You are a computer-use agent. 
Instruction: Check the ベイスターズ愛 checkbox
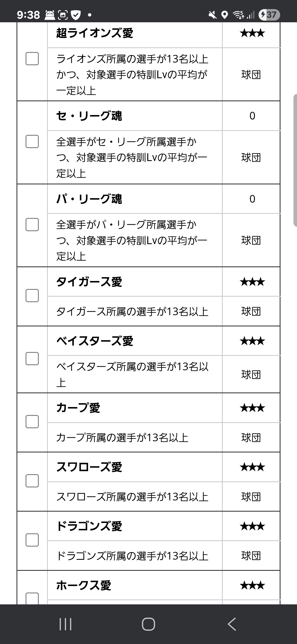click(x=32, y=359)
